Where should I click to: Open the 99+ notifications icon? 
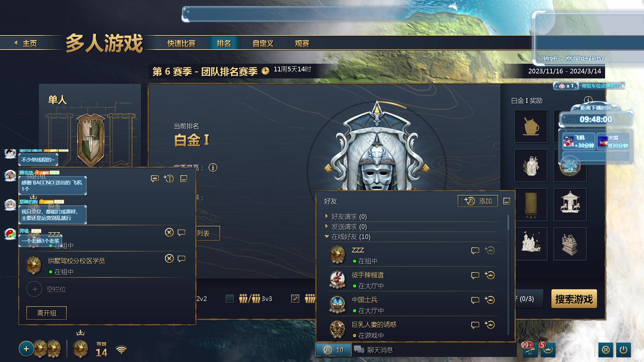pyautogui.click(x=529, y=349)
